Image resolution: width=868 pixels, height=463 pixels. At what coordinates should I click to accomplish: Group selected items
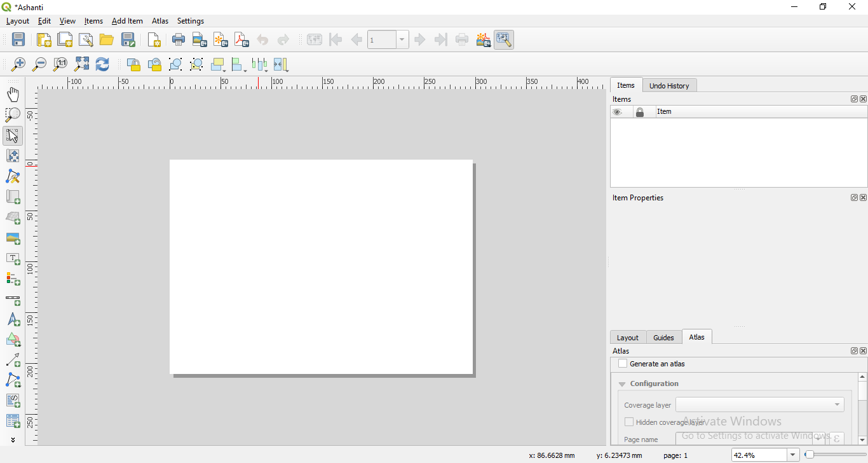[175, 64]
